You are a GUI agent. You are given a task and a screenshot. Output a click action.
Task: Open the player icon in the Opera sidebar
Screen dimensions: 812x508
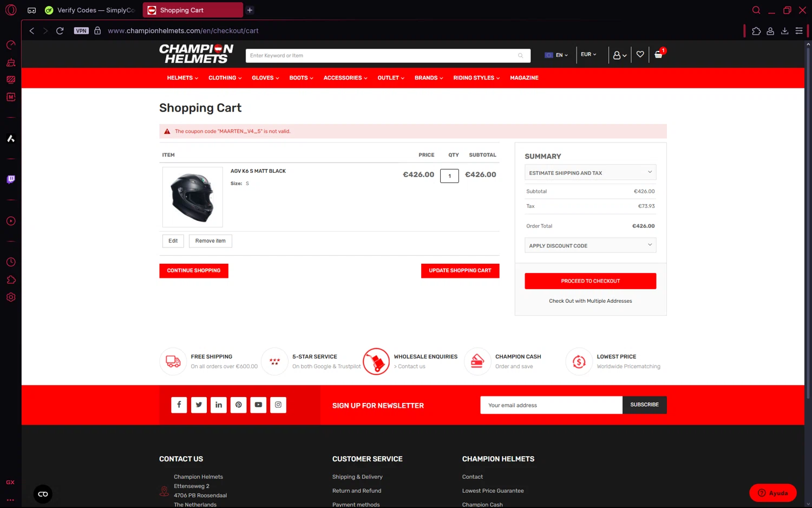[x=11, y=221]
